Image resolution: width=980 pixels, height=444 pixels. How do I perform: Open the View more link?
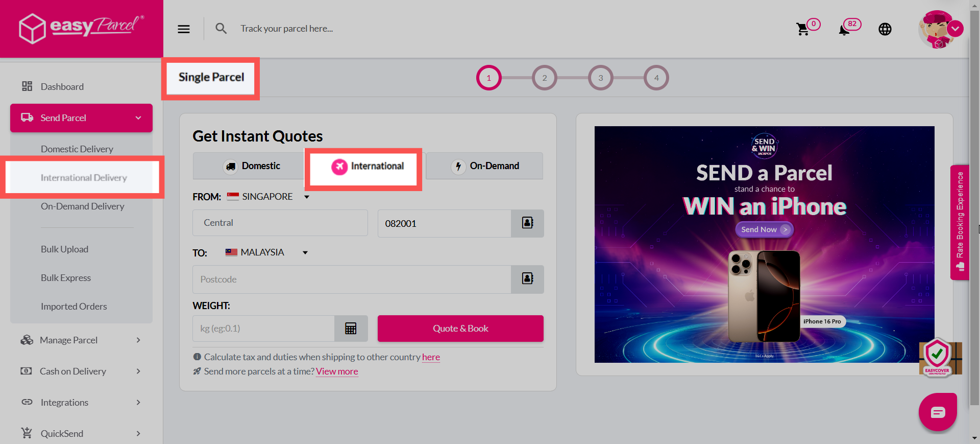337,371
